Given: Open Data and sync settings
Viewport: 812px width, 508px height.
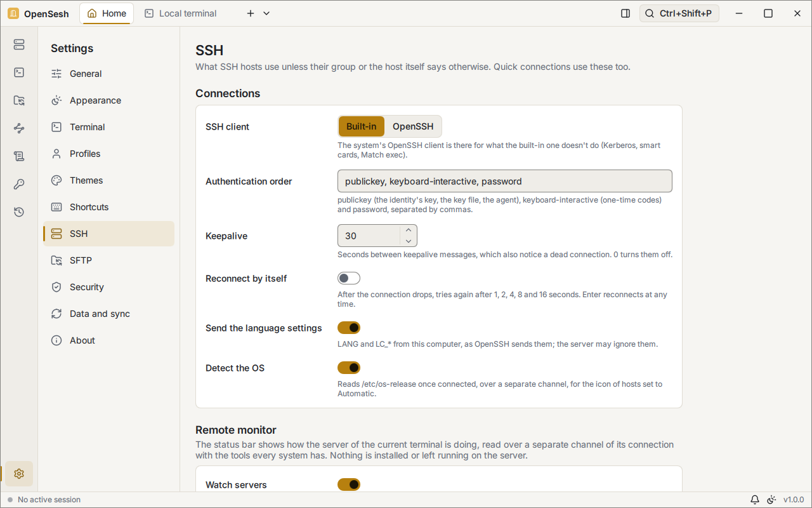Looking at the screenshot, I should pyautogui.click(x=108, y=314).
